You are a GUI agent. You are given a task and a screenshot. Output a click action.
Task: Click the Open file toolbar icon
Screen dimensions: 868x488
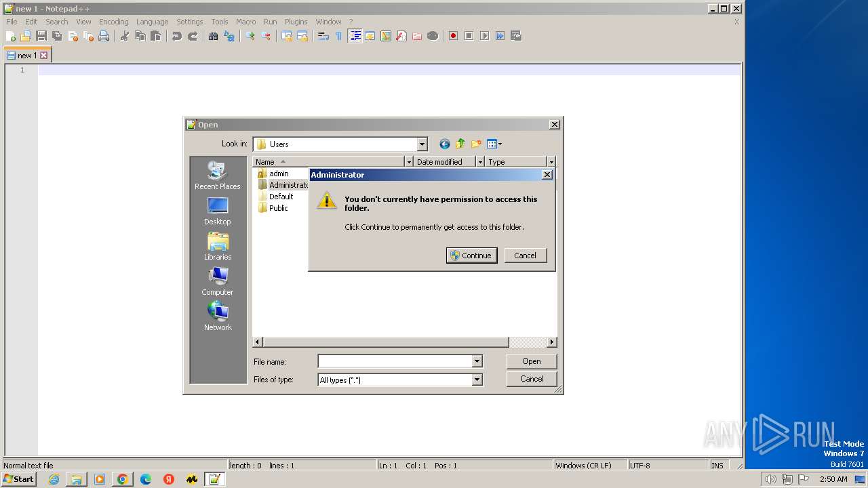pos(26,36)
